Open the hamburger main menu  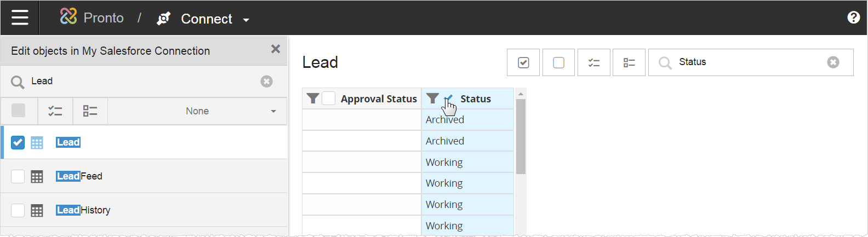coord(20,18)
